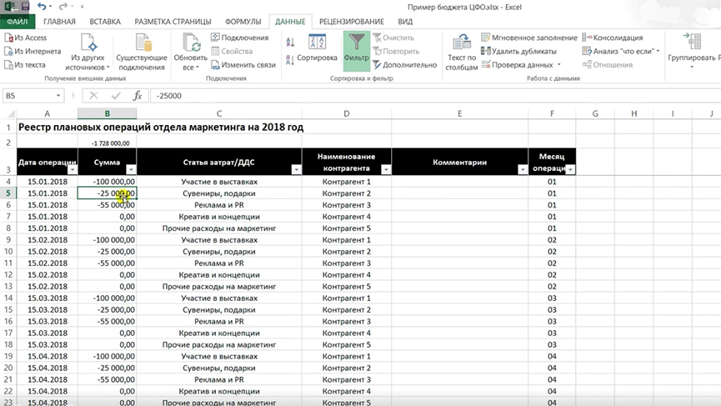The image size is (721, 406).
Task: Undo the last action
Action: pos(41,6)
